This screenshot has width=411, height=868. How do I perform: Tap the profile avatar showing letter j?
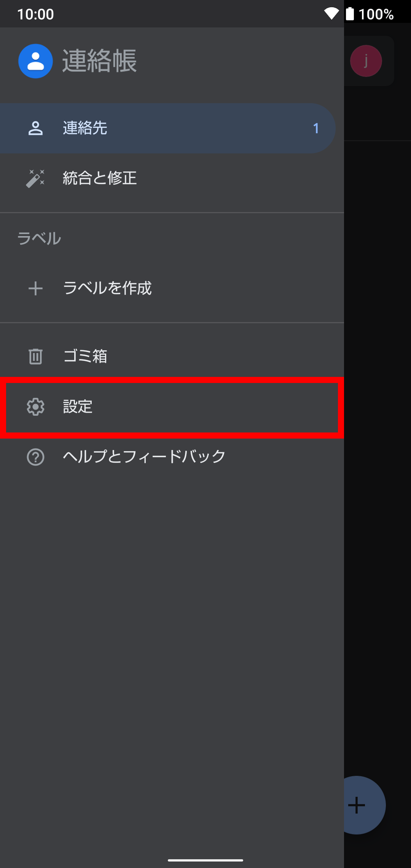point(366,61)
